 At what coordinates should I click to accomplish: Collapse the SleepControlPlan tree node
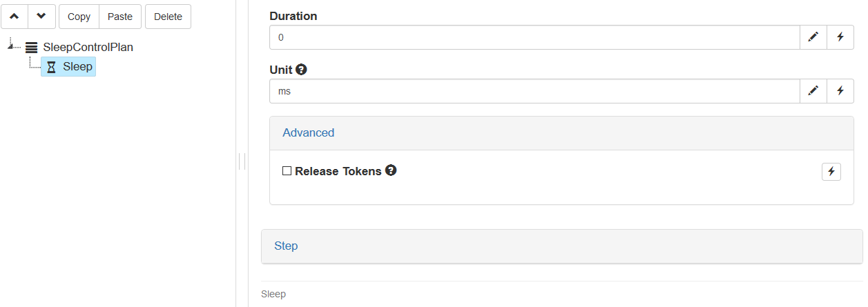coord(10,46)
